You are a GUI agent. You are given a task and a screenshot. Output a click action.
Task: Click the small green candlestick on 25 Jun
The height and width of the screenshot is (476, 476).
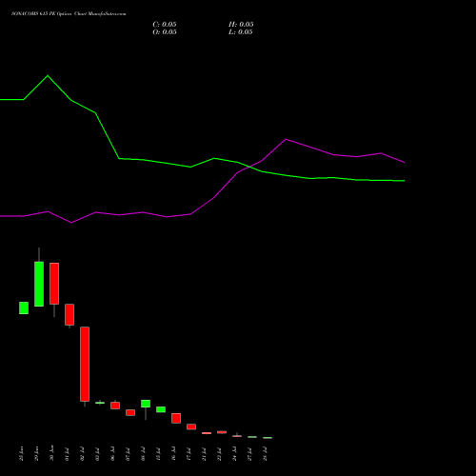point(24,307)
